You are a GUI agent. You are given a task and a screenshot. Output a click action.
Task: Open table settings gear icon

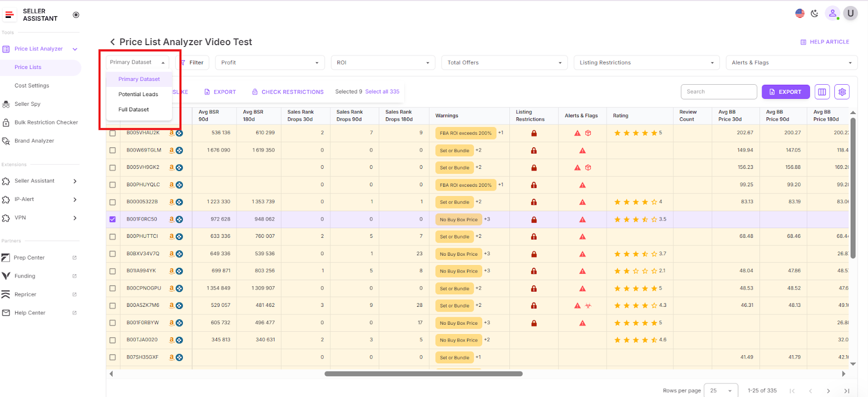coord(842,92)
